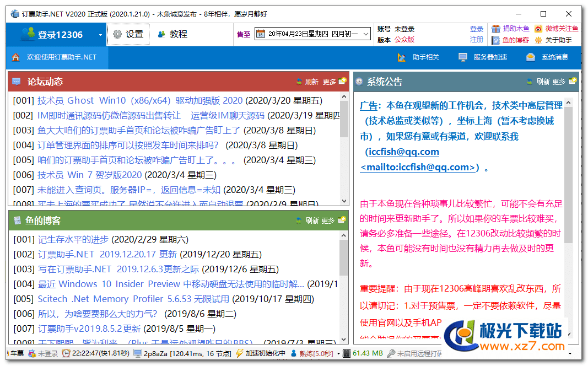
Task: Click the address book icon beside 鱼的博客
Action: coord(496,40)
